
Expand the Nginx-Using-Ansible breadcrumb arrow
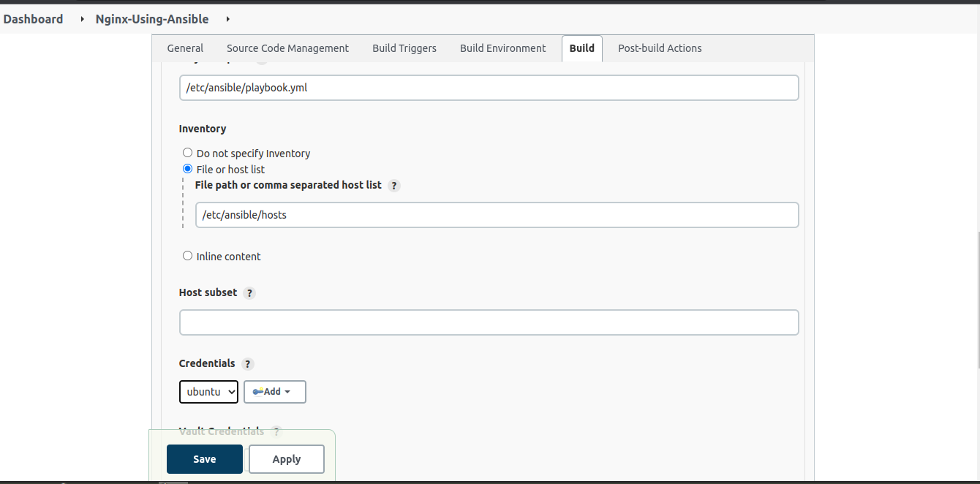click(x=228, y=19)
